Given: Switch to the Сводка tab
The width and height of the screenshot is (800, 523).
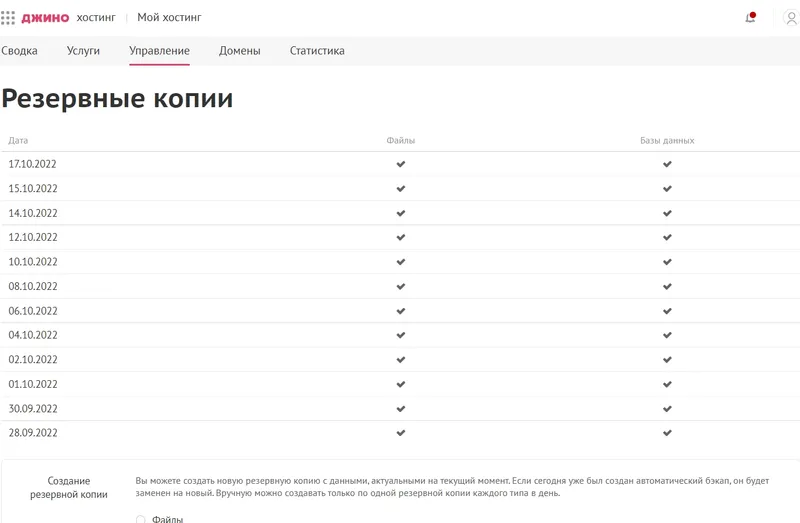Looking at the screenshot, I should (19, 51).
